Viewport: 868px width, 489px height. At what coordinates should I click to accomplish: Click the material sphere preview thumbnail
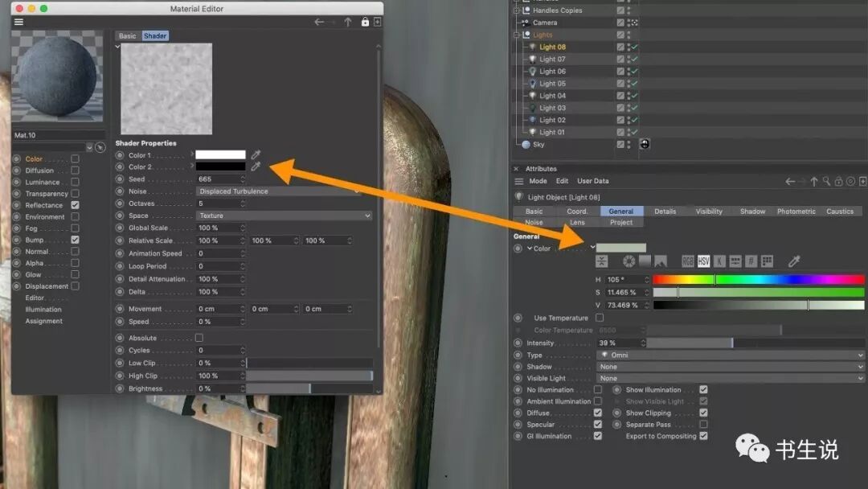(x=57, y=76)
